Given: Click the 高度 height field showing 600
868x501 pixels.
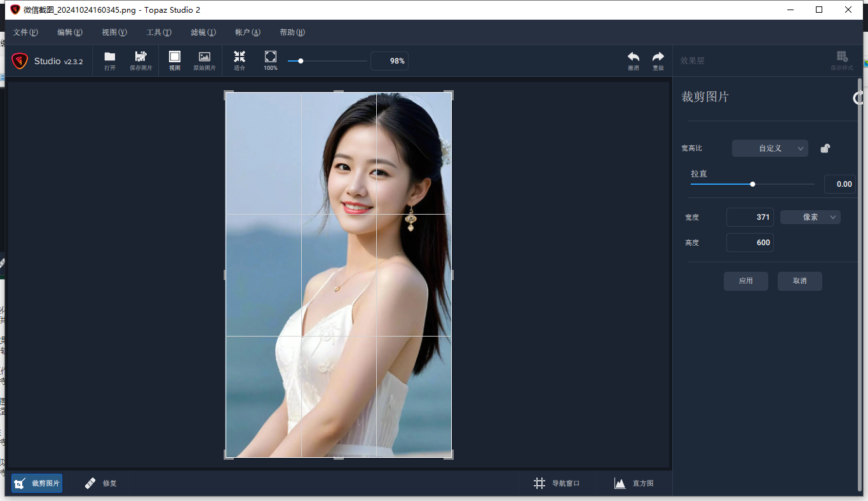Looking at the screenshot, I should pos(750,243).
